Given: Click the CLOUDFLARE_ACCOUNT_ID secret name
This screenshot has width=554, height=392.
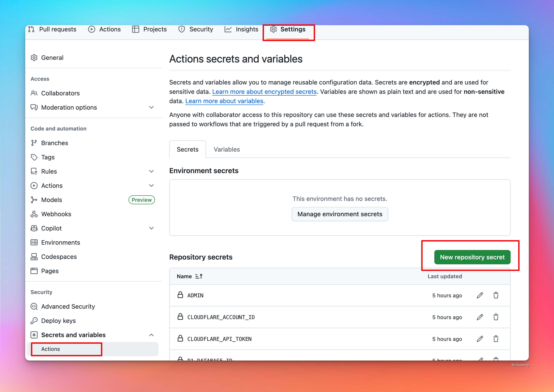Looking at the screenshot, I should (221, 317).
